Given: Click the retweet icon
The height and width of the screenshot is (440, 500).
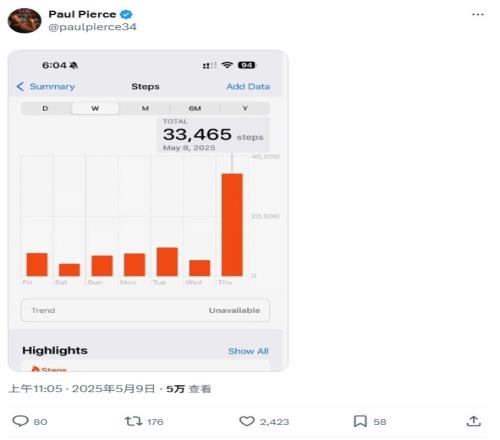Looking at the screenshot, I should [133, 421].
